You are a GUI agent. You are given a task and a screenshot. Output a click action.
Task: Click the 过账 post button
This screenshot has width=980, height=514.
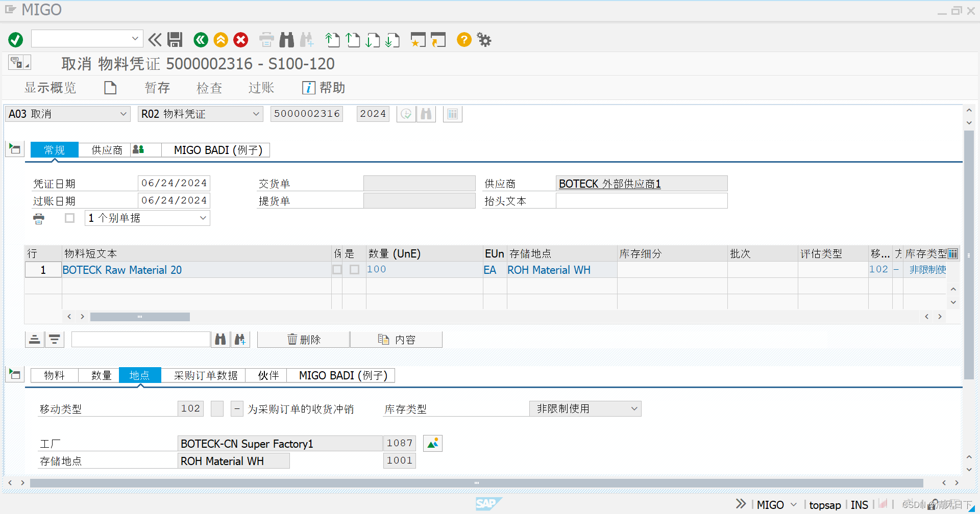click(x=261, y=88)
